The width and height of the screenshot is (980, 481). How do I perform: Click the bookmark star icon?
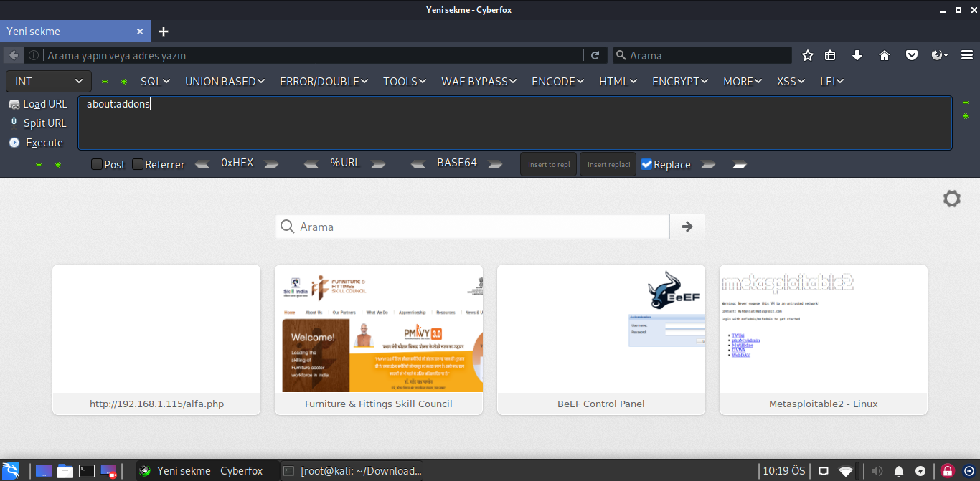[x=808, y=55]
